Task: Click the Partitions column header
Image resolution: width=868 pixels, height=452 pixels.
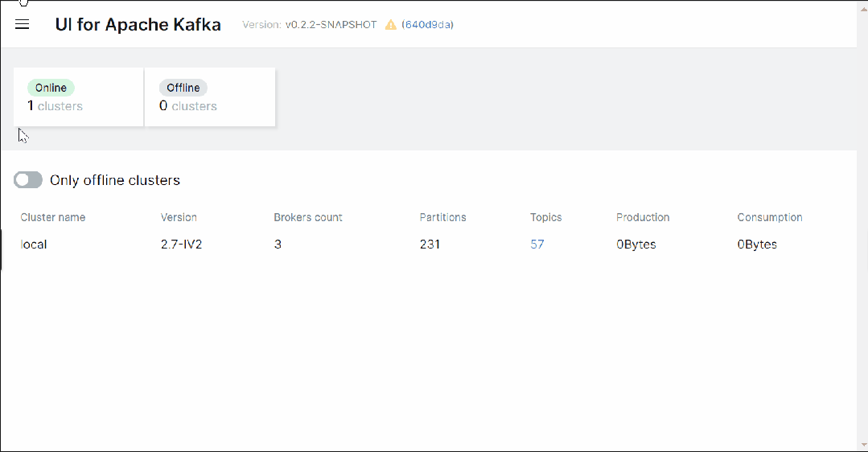Action: [x=443, y=217]
